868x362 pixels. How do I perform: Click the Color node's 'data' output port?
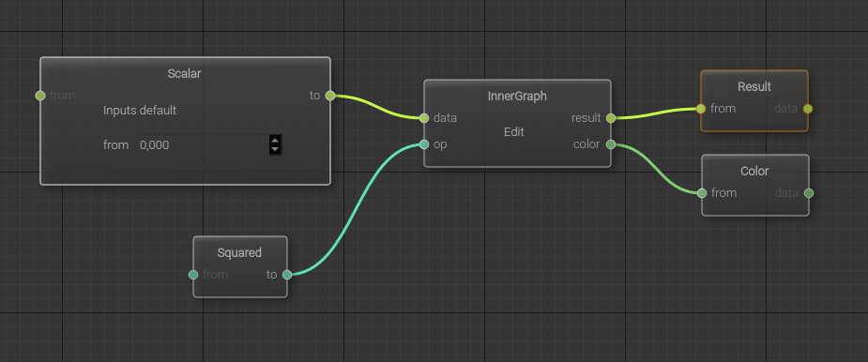click(809, 193)
